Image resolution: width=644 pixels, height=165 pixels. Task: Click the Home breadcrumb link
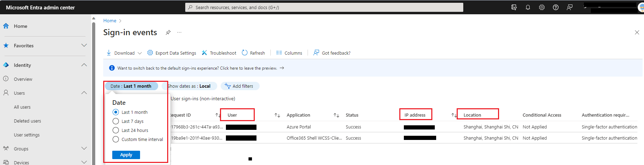[x=110, y=21]
